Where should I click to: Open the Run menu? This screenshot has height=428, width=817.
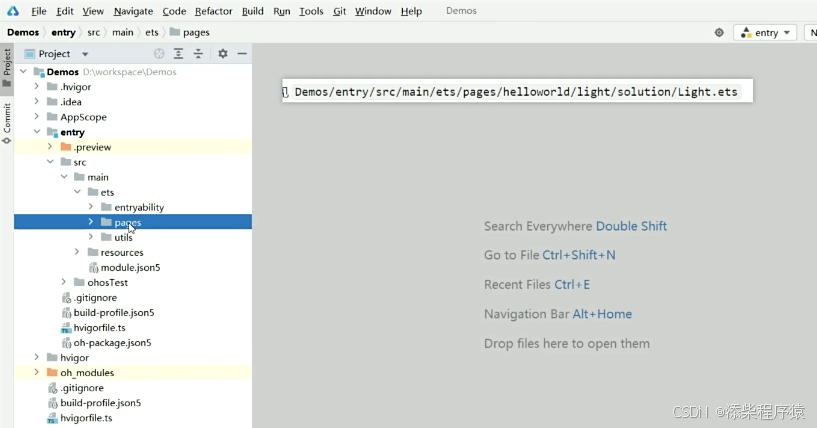(x=282, y=11)
